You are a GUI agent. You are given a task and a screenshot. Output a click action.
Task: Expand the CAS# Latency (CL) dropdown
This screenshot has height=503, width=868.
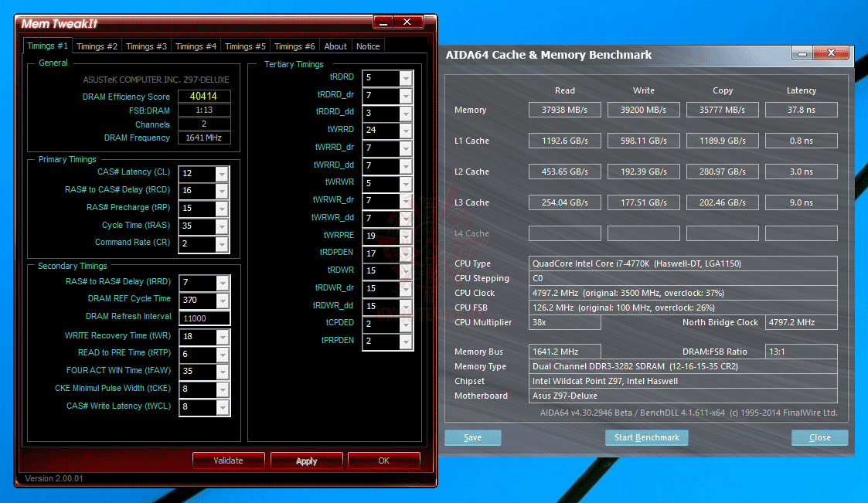pos(222,174)
